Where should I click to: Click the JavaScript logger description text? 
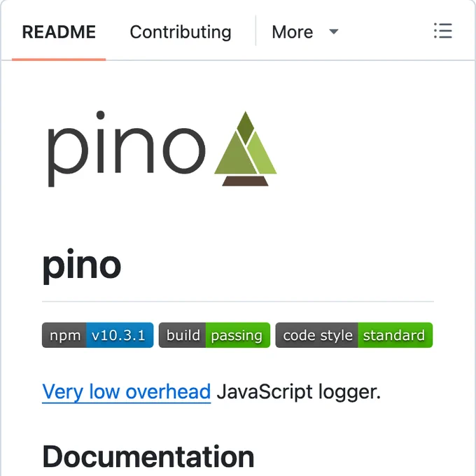tap(299, 391)
